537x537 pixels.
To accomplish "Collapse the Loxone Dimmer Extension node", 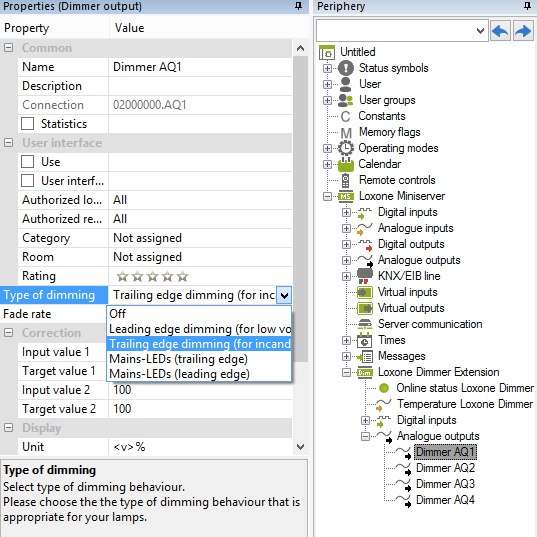I will pyautogui.click(x=346, y=372).
